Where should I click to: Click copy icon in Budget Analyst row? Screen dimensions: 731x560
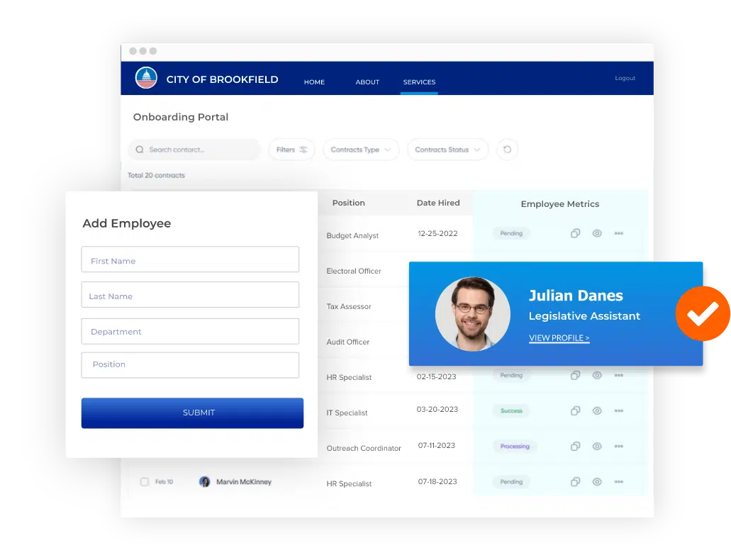[x=576, y=233]
